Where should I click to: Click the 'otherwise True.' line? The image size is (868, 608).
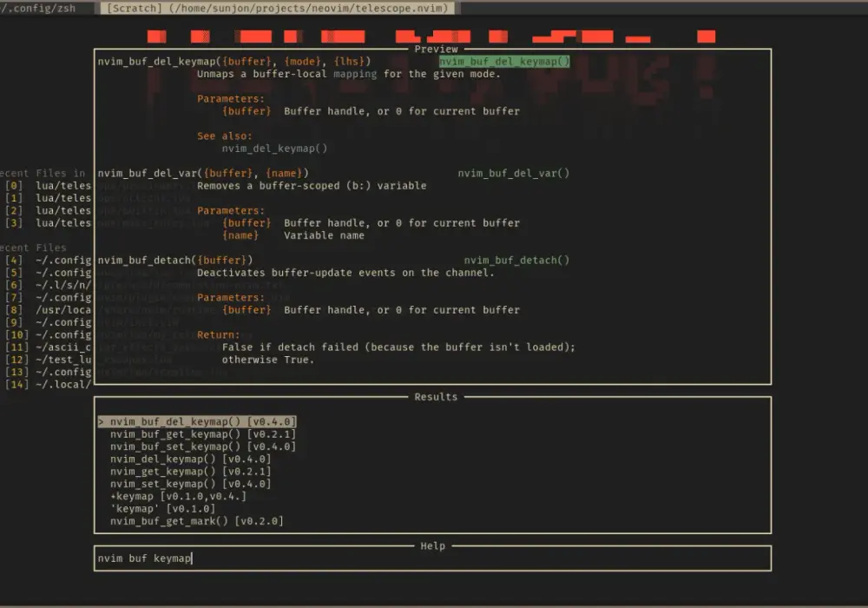[268, 360]
